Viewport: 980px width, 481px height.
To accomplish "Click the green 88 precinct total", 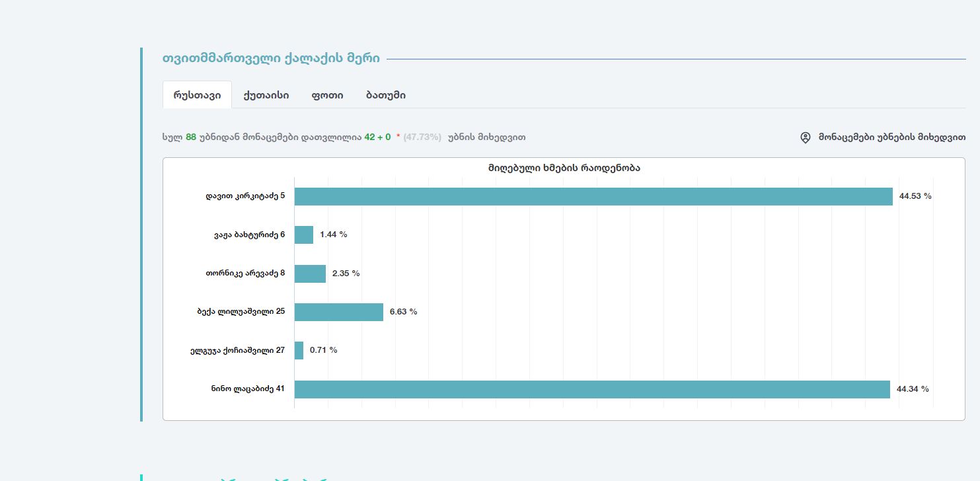I will coord(191,137).
